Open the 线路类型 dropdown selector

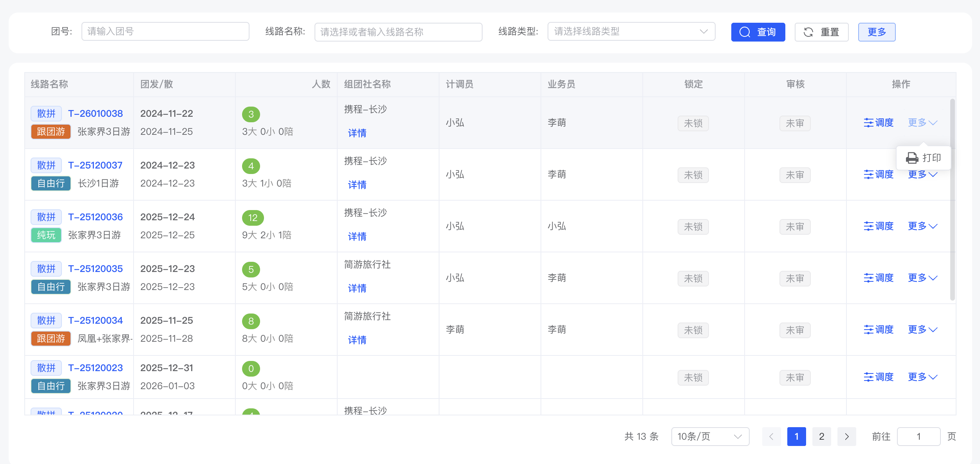coord(631,31)
